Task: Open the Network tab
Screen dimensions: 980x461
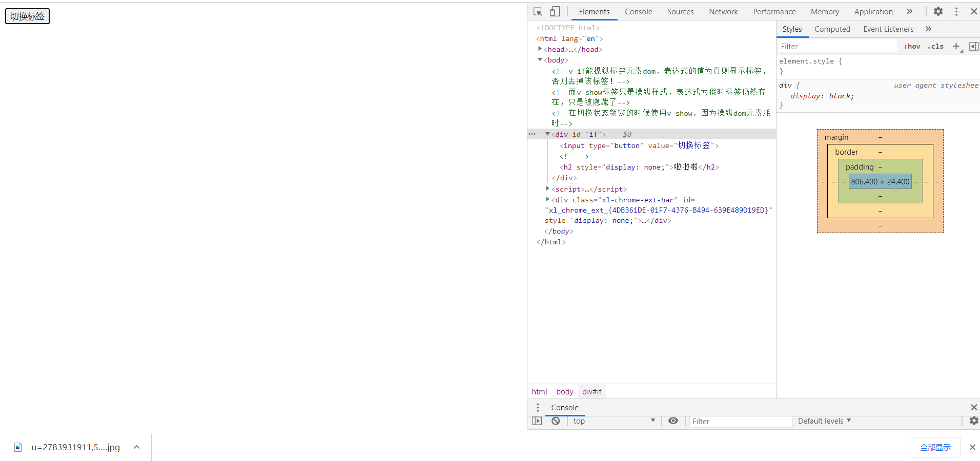Action: tap(723, 11)
